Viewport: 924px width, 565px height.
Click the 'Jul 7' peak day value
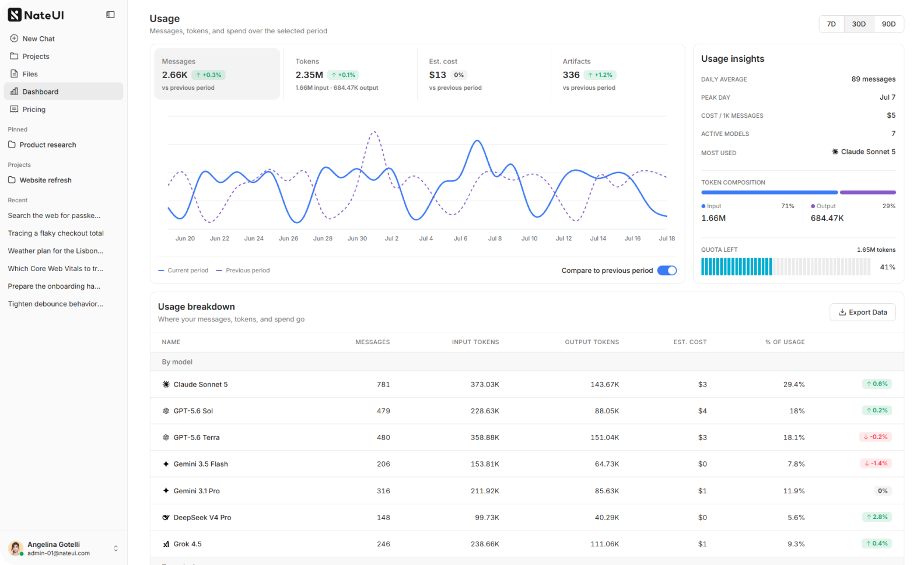tap(888, 97)
